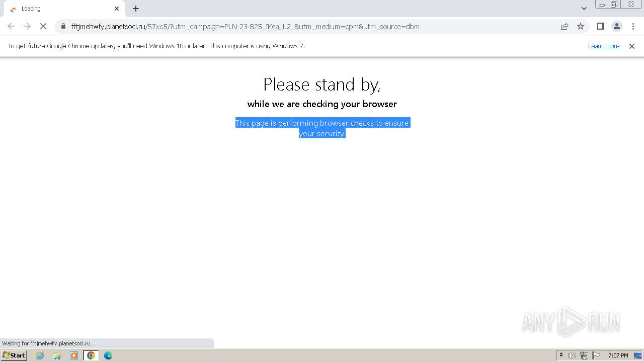Expand the tab search dropdown
The image size is (644, 362).
584,9
